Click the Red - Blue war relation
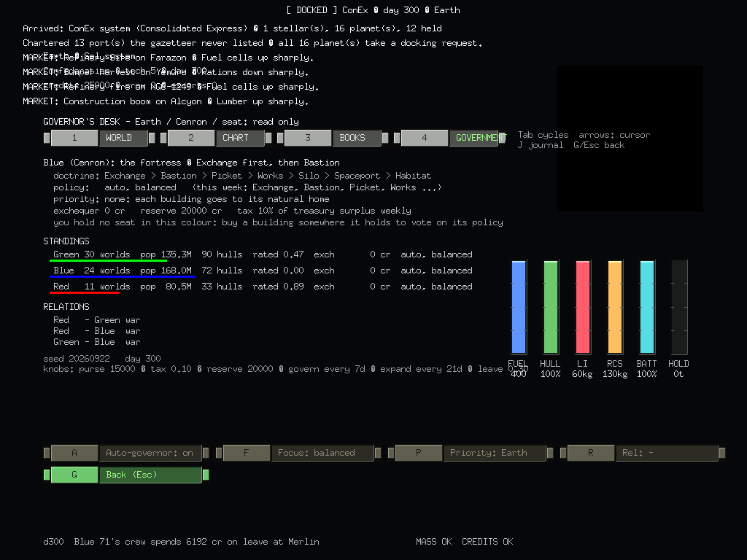 tap(97, 331)
